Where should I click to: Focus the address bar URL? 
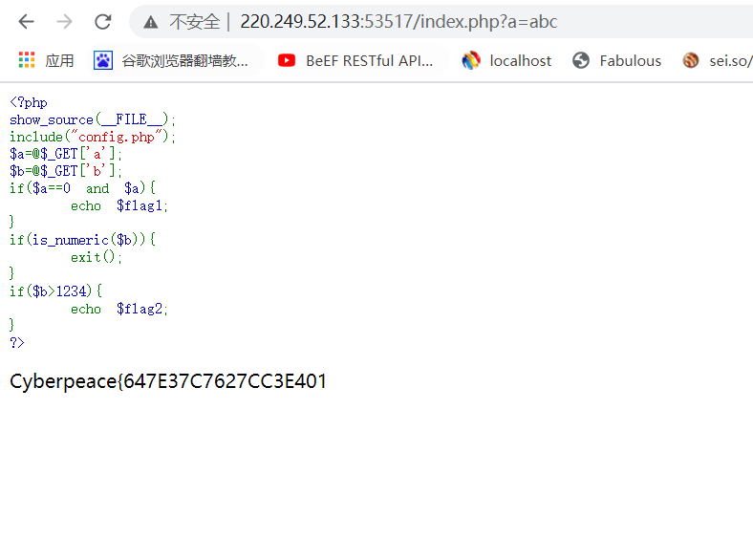point(398,22)
